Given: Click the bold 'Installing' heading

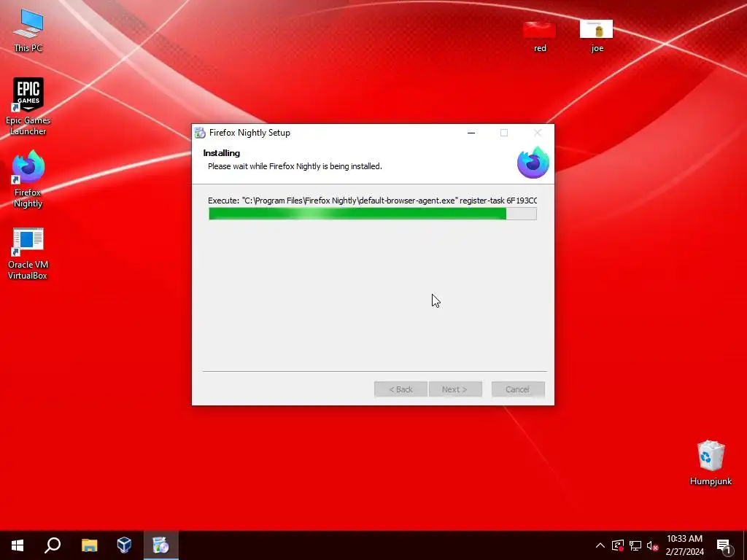Looking at the screenshot, I should point(222,153).
